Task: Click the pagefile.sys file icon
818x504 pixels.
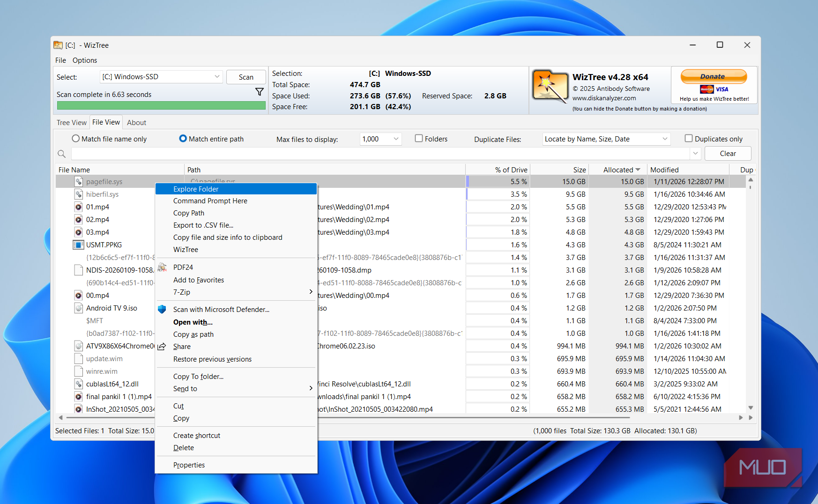Action: pos(79,181)
